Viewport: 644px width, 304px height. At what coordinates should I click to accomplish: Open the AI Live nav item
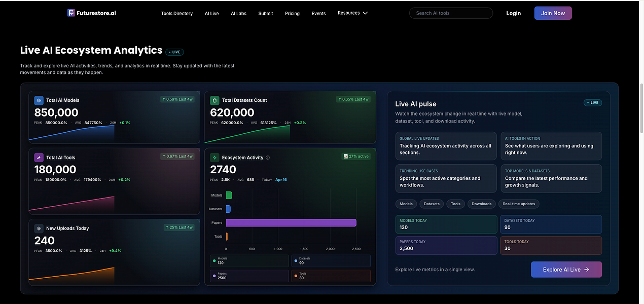click(x=212, y=14)
